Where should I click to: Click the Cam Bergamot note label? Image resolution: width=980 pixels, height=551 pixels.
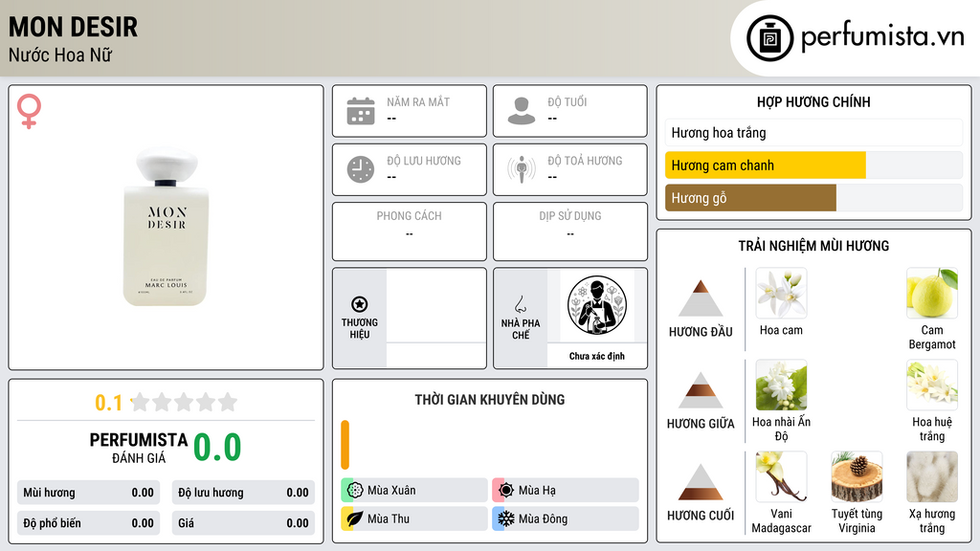pos(932,337)
